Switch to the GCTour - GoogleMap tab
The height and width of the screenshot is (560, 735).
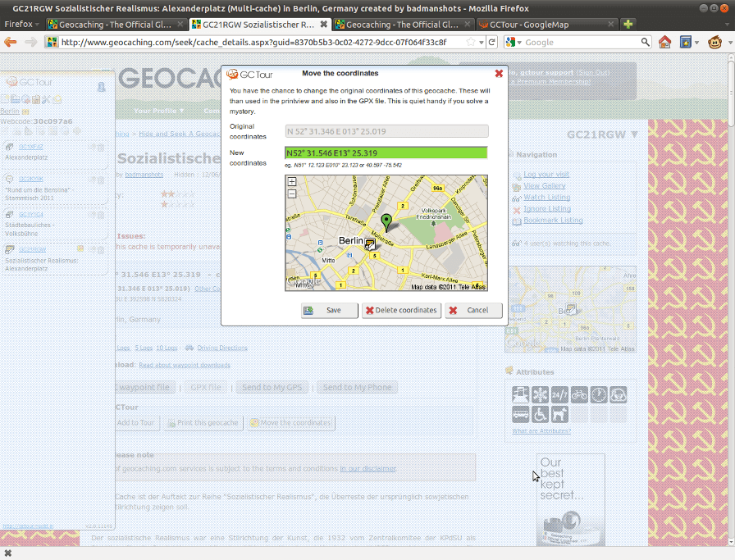pos(546,25)
